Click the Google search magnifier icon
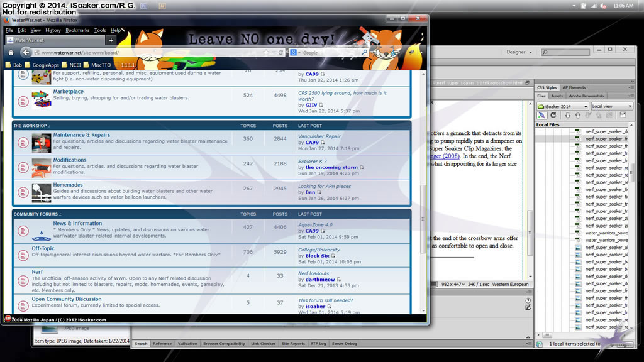The width and height of the screenshot is (644, 362). click(364, 53)
